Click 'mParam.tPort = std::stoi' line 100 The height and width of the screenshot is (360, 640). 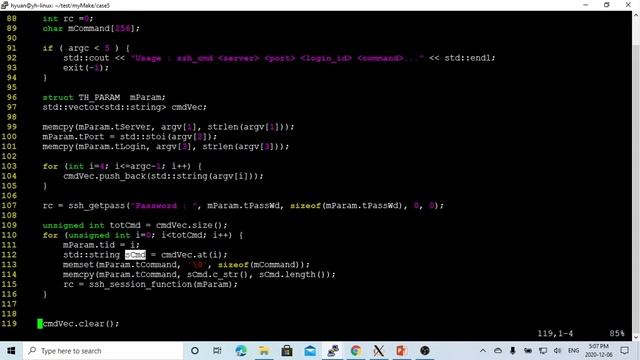(x=130, y=137)
